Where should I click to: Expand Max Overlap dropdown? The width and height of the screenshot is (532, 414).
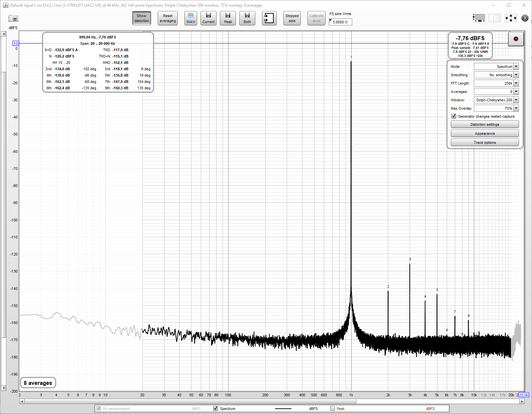coord(496,108)
